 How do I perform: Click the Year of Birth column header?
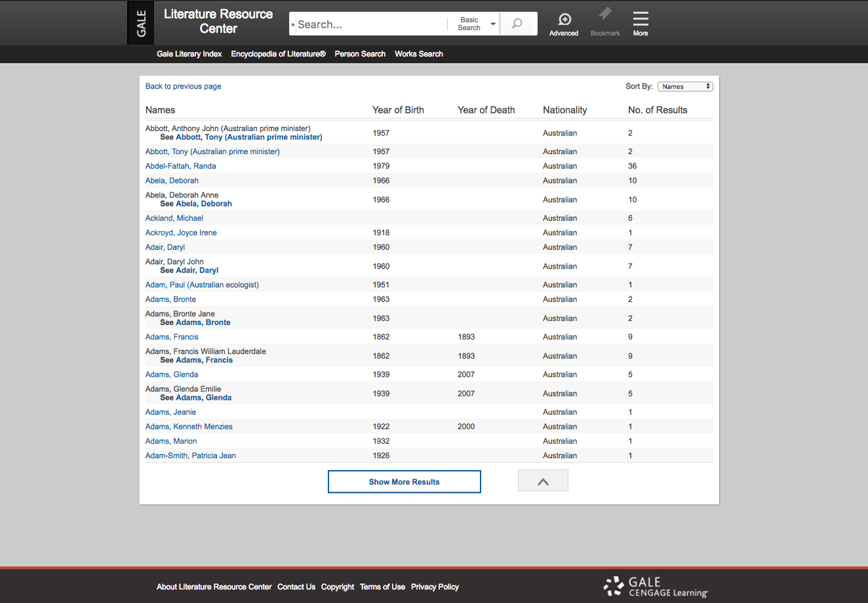[x=398, y=110]
